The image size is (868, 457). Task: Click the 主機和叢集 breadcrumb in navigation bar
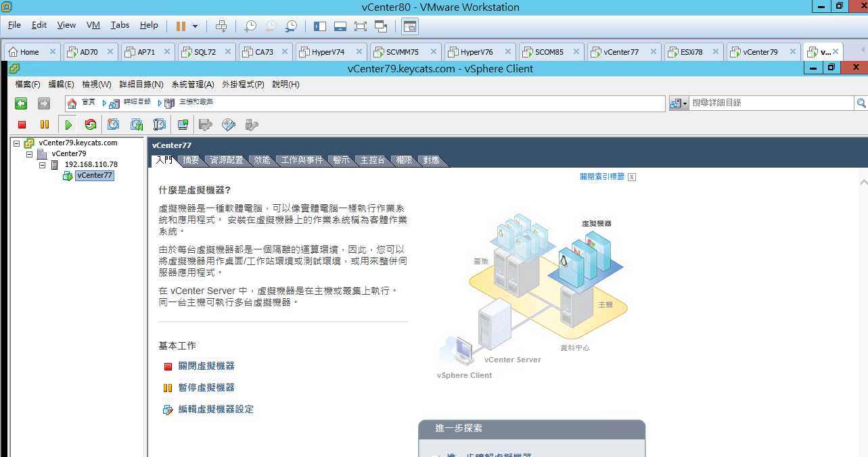pos(196,103)
